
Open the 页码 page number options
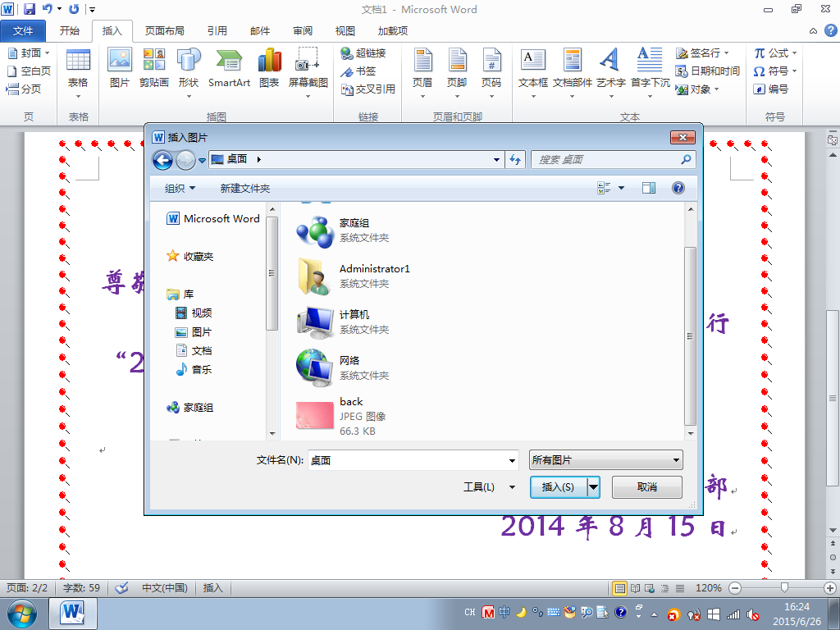click(491, 72)
